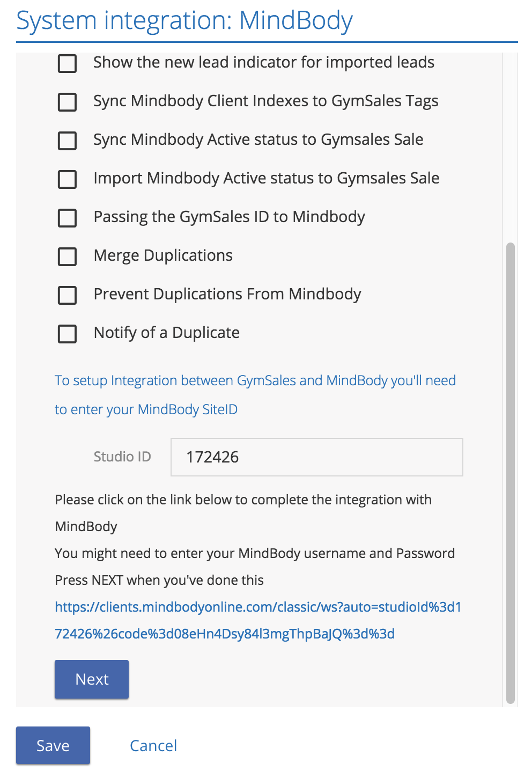Click the Save button
Image resolution: width=532 pixels, height=778 pixels.
[53, 745]
